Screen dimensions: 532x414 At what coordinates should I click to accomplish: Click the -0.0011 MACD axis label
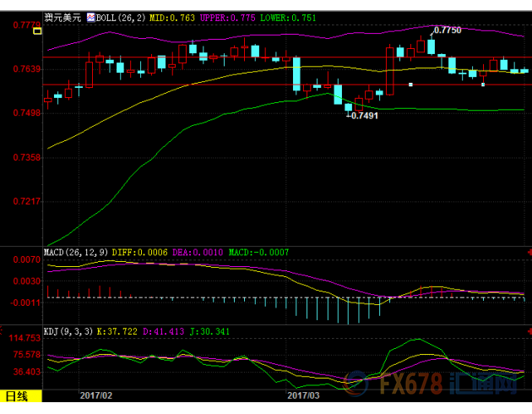pyautogui.click(x=25, y=302)
